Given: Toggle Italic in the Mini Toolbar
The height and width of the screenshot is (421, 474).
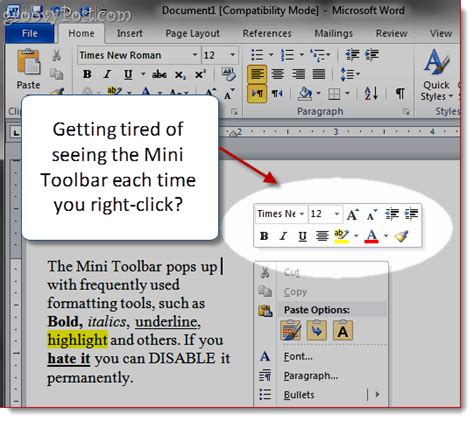Looking at the screenshot, I should click(x=283, y=236).
